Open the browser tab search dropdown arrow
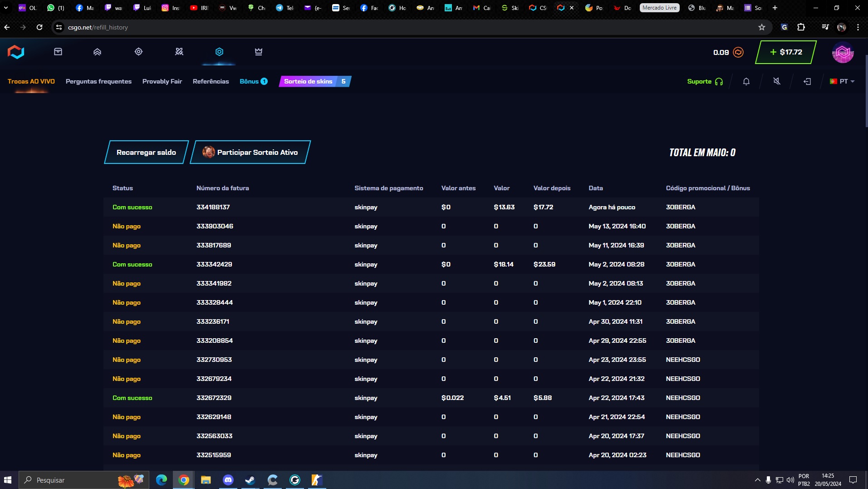 [6, 8]
